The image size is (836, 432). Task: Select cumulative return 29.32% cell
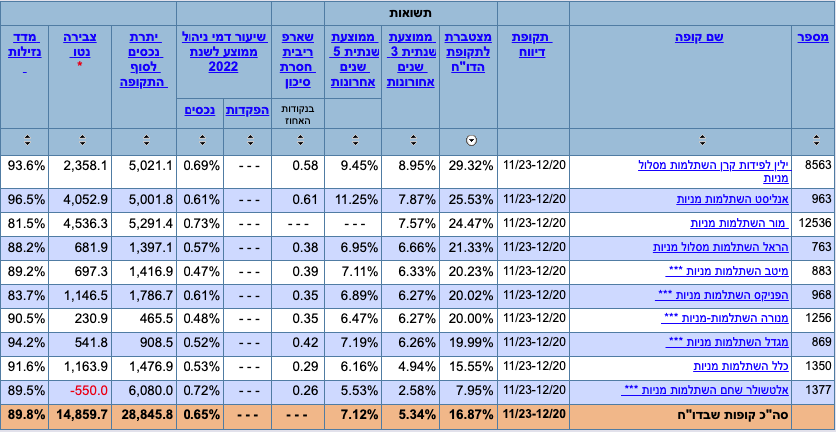pyautogui.click(x=468, y=172)
